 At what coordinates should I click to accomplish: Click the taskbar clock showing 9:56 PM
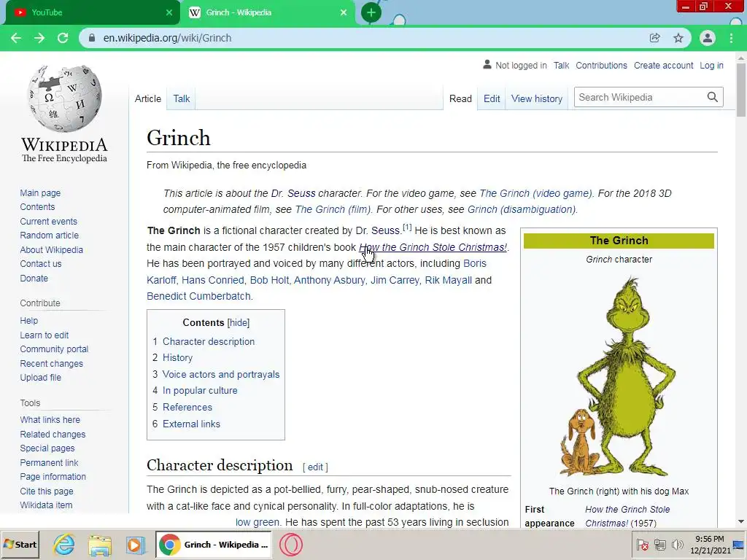click(x=710, y=544)
